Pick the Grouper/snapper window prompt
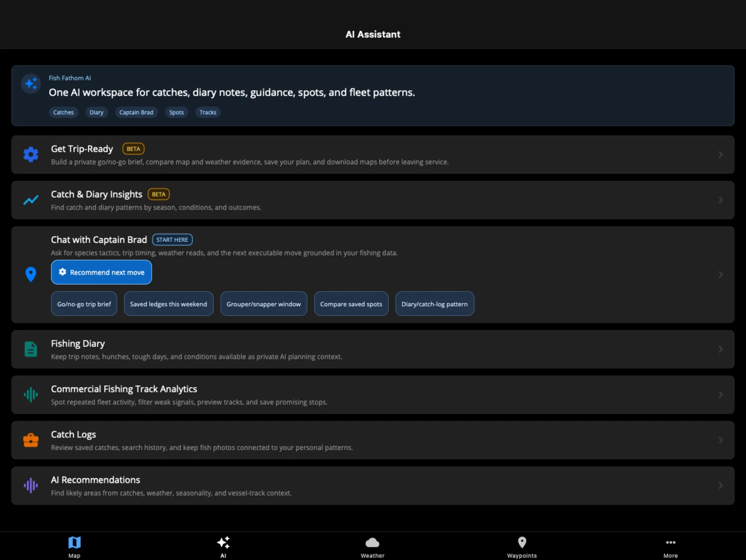746x560 pixels. coord(264,304)
